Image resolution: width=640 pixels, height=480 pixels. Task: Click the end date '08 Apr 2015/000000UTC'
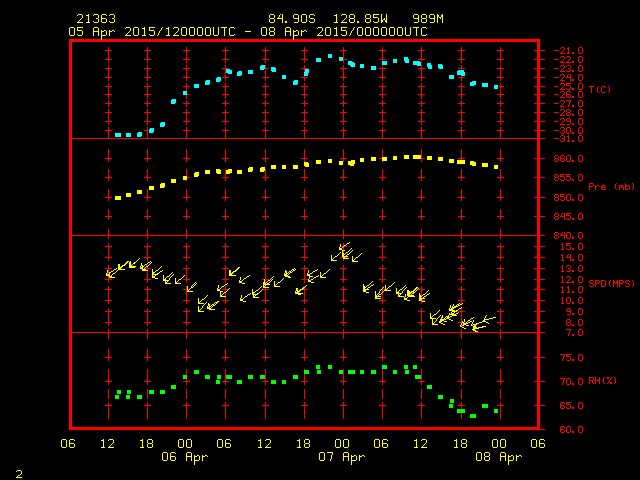pyautogui.click(x=344, y=32)
